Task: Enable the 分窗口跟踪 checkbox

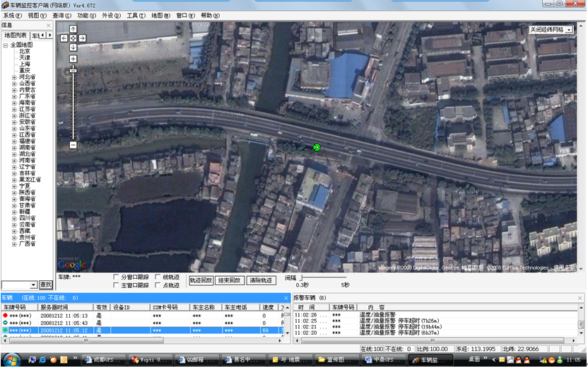Action: 116,277
